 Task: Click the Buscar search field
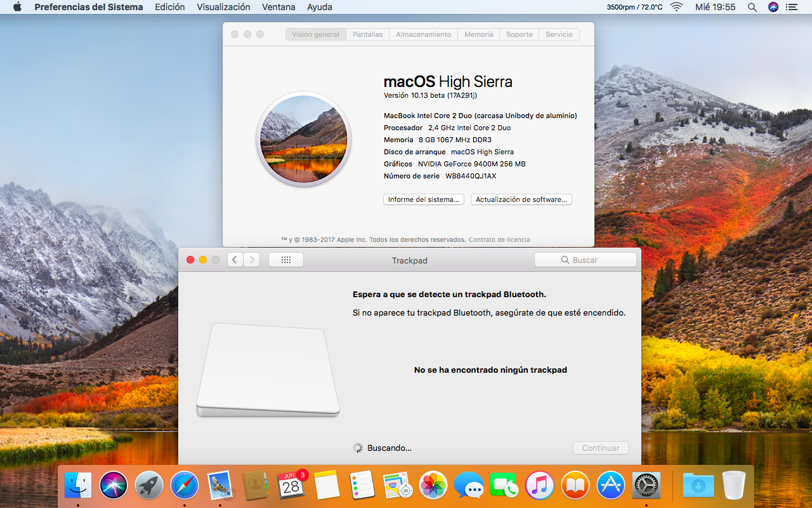pos(586,260)
